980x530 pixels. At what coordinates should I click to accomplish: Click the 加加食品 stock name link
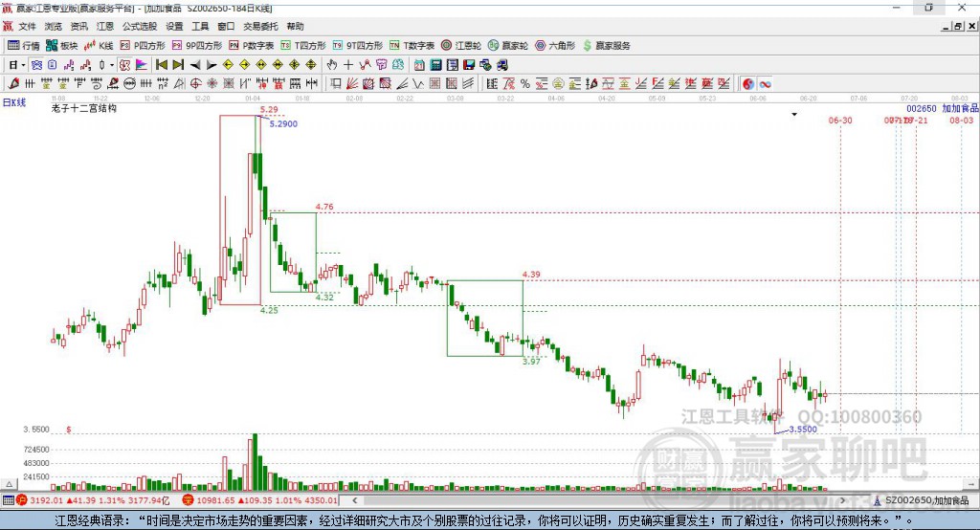[x=960, y=109]
